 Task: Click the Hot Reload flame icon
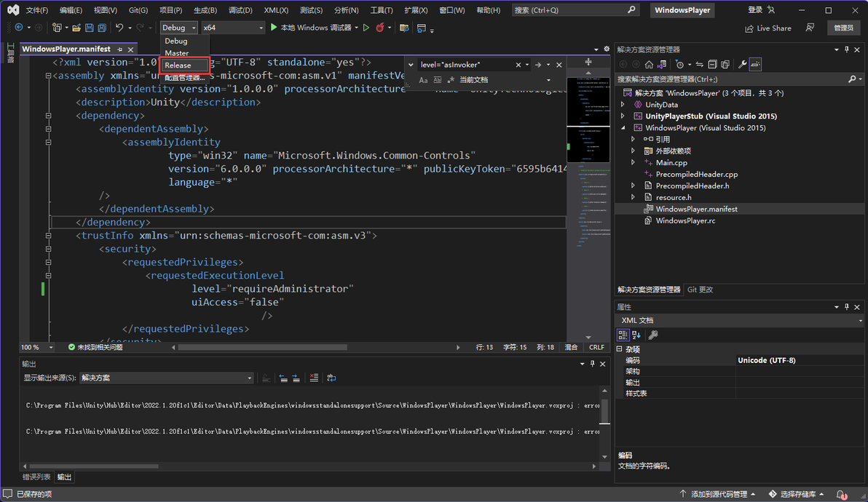tap(380, 28)
